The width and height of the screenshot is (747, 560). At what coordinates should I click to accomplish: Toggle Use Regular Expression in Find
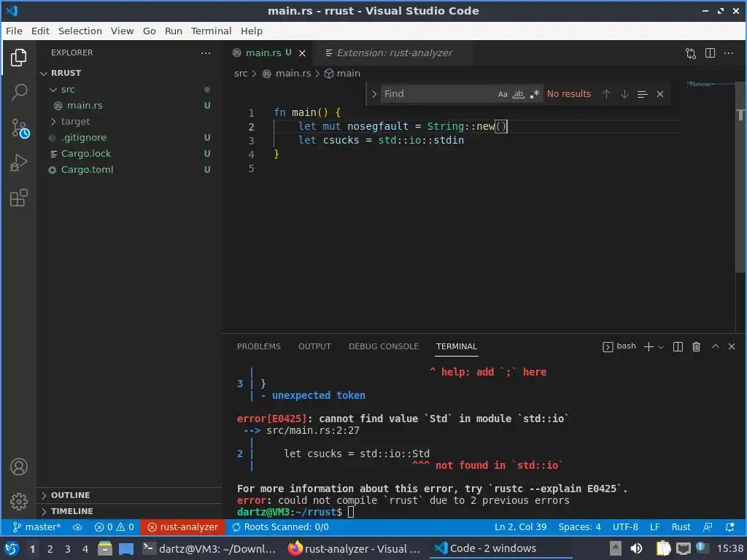click(535, 94)
